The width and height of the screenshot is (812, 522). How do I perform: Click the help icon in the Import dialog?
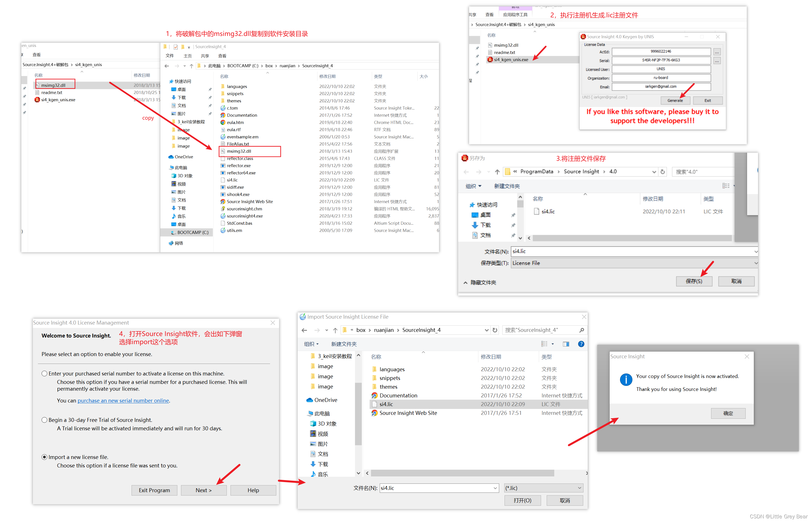pyautogui.click(x=581, y=344)
